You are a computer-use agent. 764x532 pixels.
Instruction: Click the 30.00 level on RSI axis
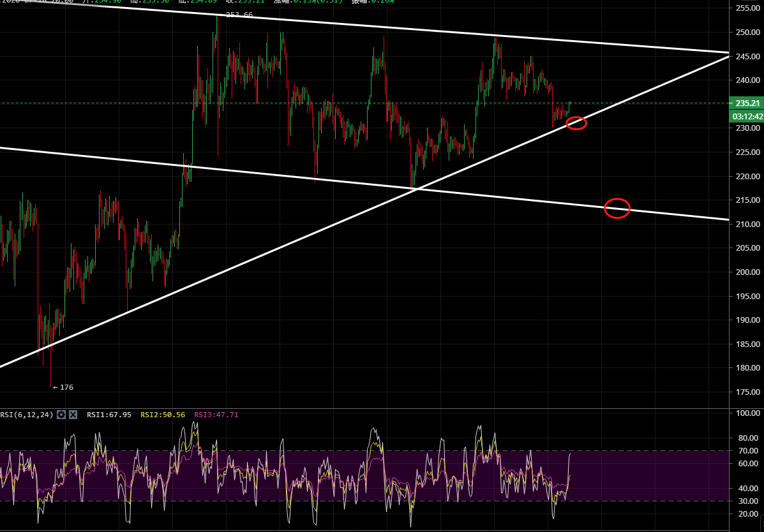coord(747,501)
